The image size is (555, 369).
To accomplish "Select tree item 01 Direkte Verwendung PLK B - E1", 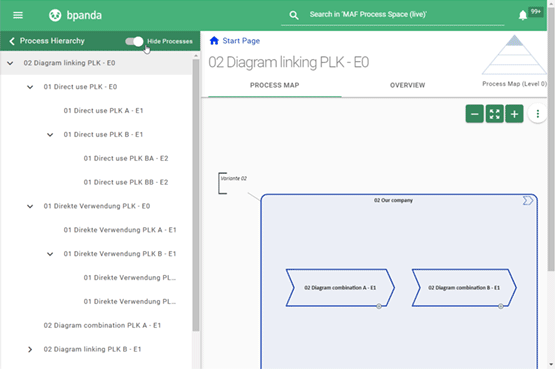I will (x=120, y=254).
